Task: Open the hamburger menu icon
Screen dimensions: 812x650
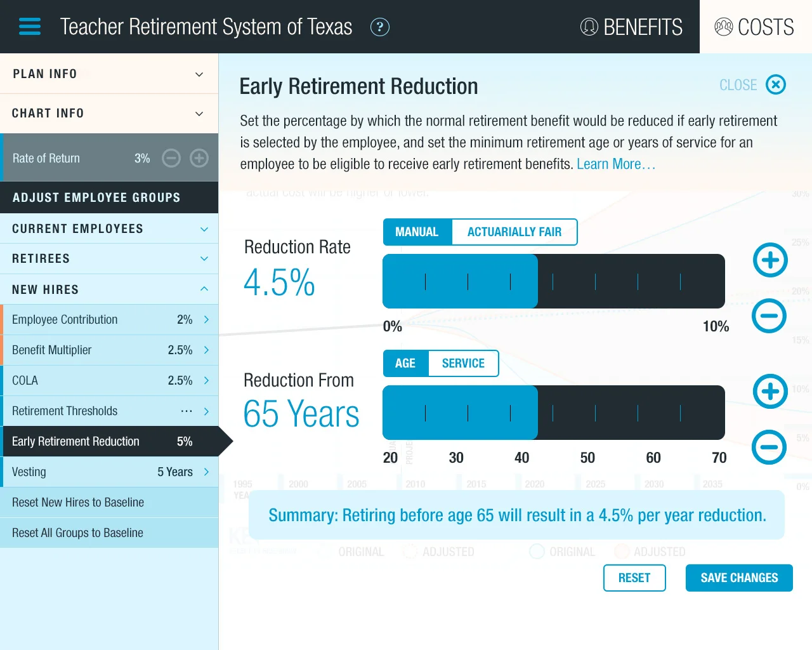Action: coord(30,27)
